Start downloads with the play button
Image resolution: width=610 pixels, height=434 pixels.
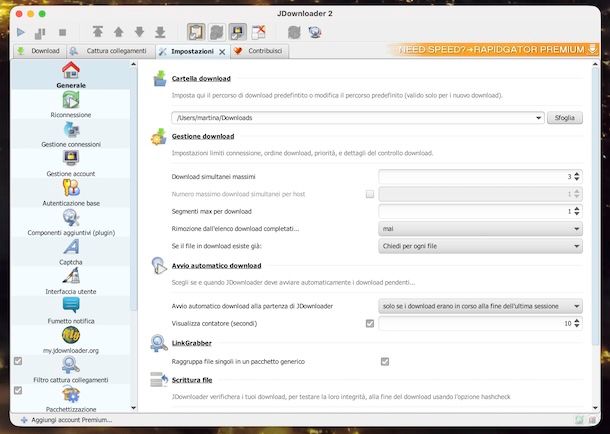(21, 32)
